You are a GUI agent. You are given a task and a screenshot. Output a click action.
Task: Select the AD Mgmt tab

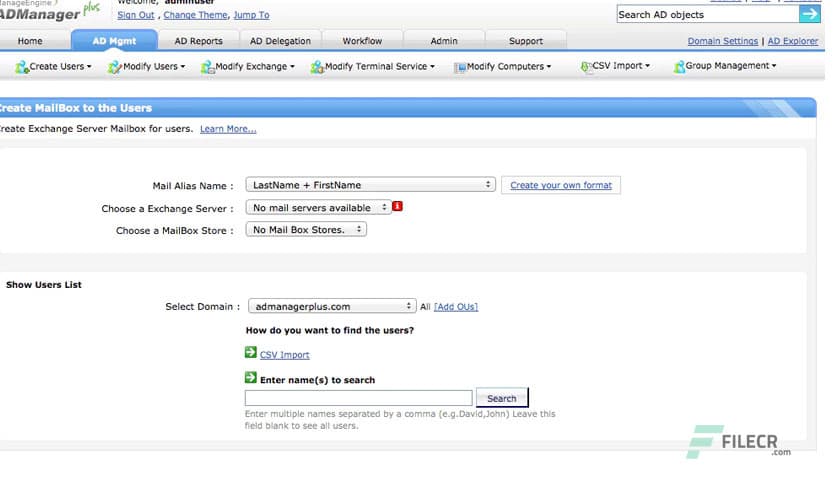click(x=114, y=41)
